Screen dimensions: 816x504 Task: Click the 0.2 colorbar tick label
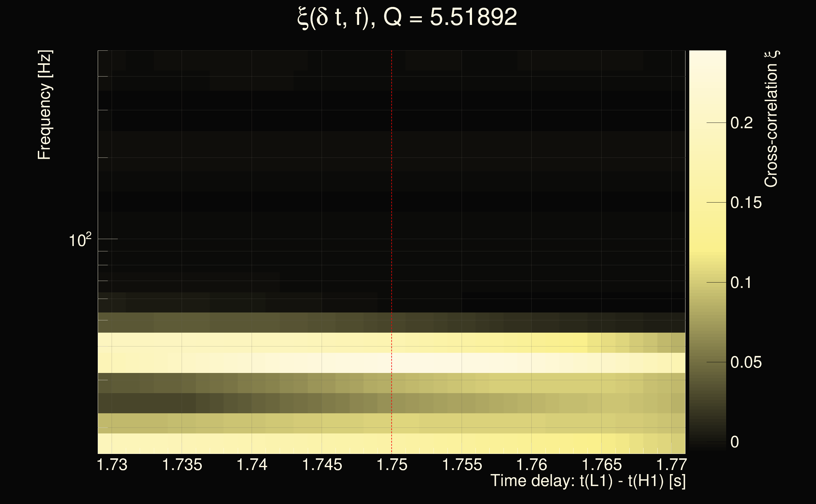(x=741, y=123)
